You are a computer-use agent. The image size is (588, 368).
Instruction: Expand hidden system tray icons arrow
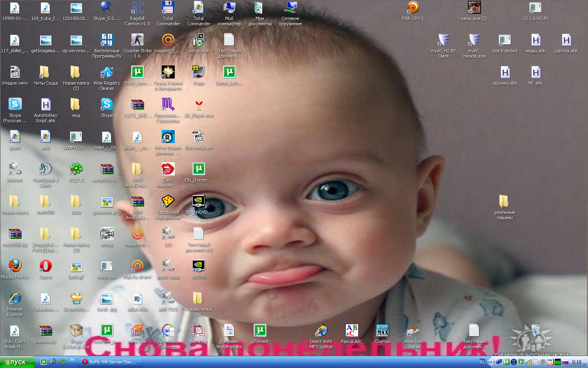click(491, 362)
